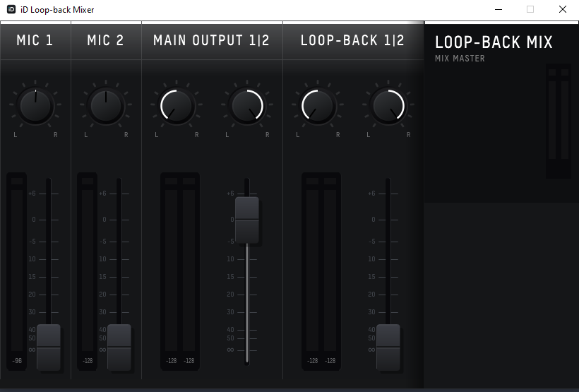Click Main Output left channel pan knob
The image size is (579, 392).
[177, 106]
